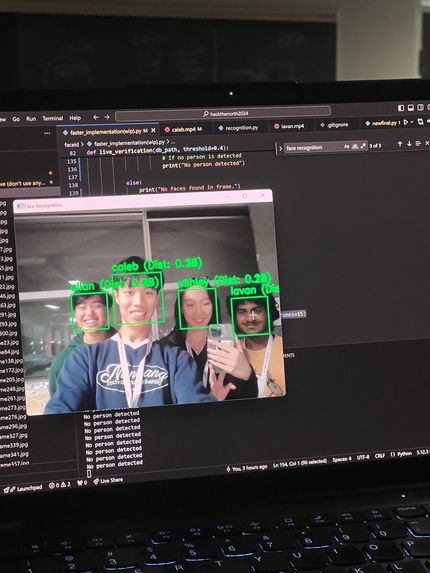Click the 'You, 3 hours ago' blame status
The width and height of the screenshot is (430, 573).
click(247, 468)
